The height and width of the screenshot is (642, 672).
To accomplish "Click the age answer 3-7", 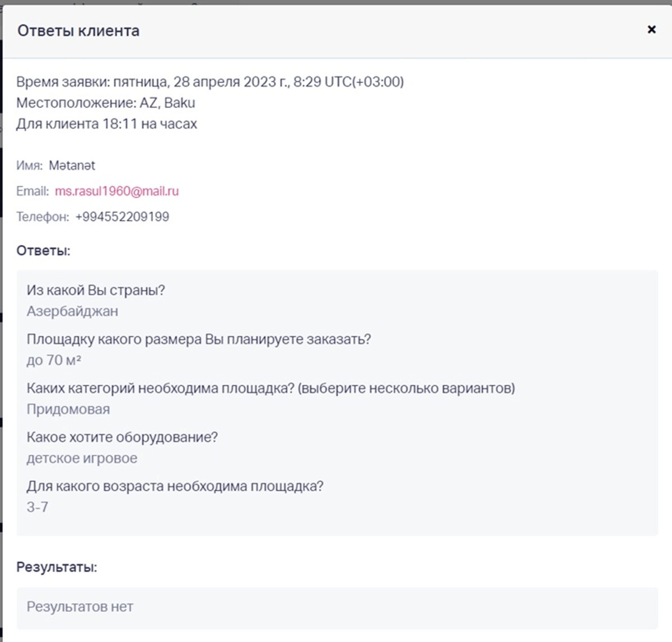I will (x=38, y=507).
